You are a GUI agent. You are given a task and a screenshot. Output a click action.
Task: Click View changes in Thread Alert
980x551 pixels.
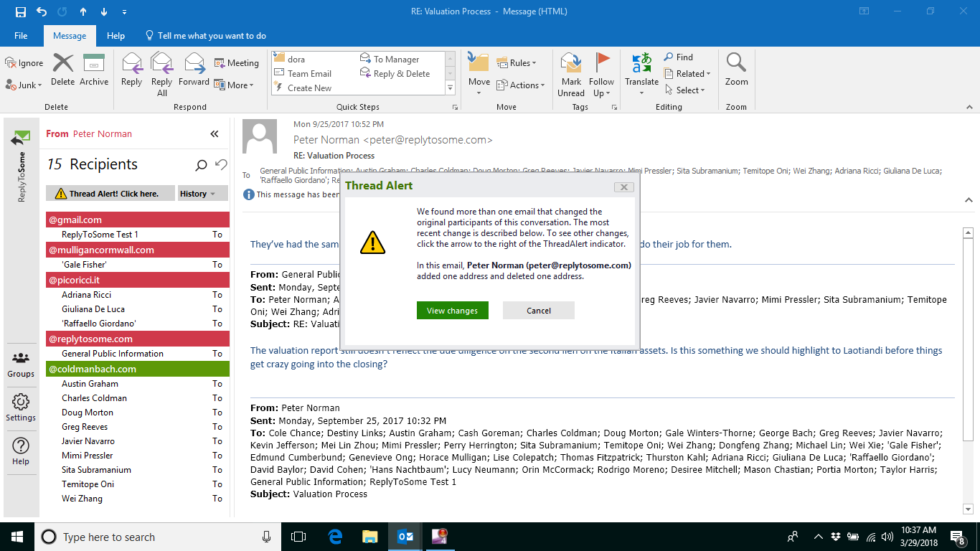(452, 311)
